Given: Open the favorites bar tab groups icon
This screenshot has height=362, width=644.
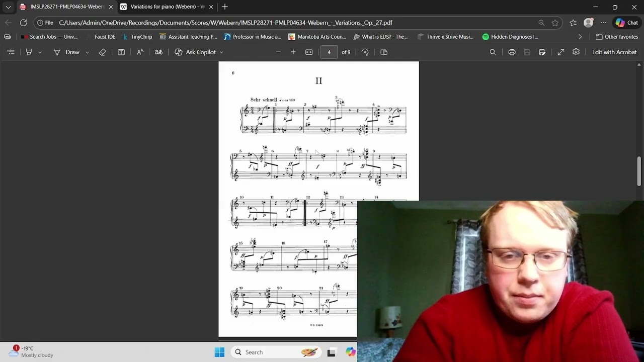Looking at the screenshot, I should click(8, 37).
